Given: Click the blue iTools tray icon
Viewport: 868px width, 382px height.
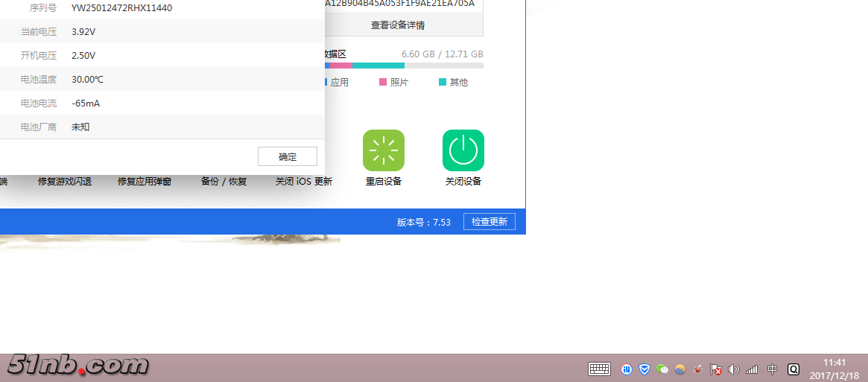Looking at the screenshot, I should (627, 369).
